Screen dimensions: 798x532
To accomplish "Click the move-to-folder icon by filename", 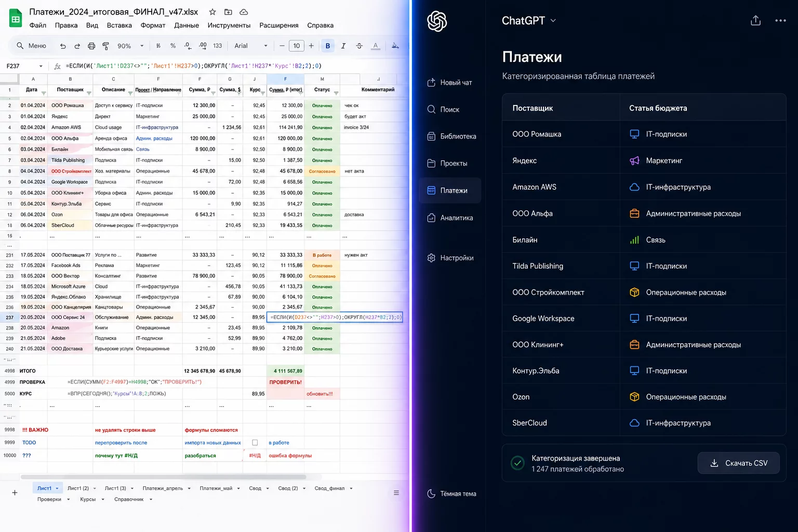I will click(228, 12).
